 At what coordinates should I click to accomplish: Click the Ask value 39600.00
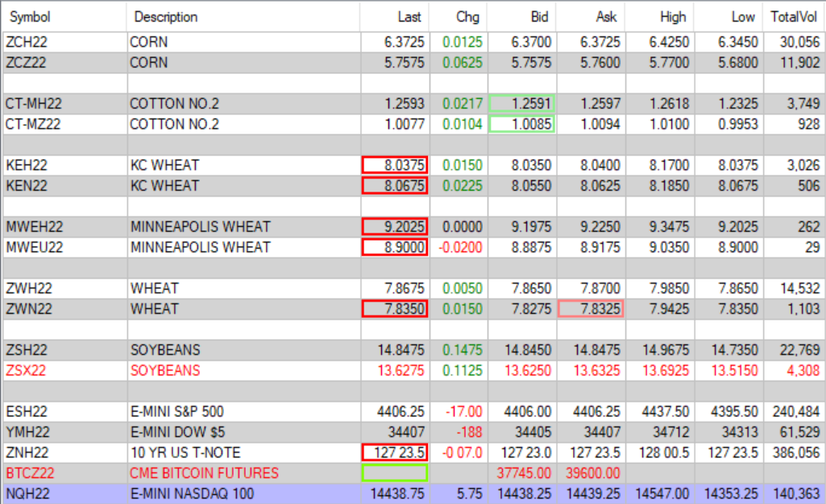592,473
